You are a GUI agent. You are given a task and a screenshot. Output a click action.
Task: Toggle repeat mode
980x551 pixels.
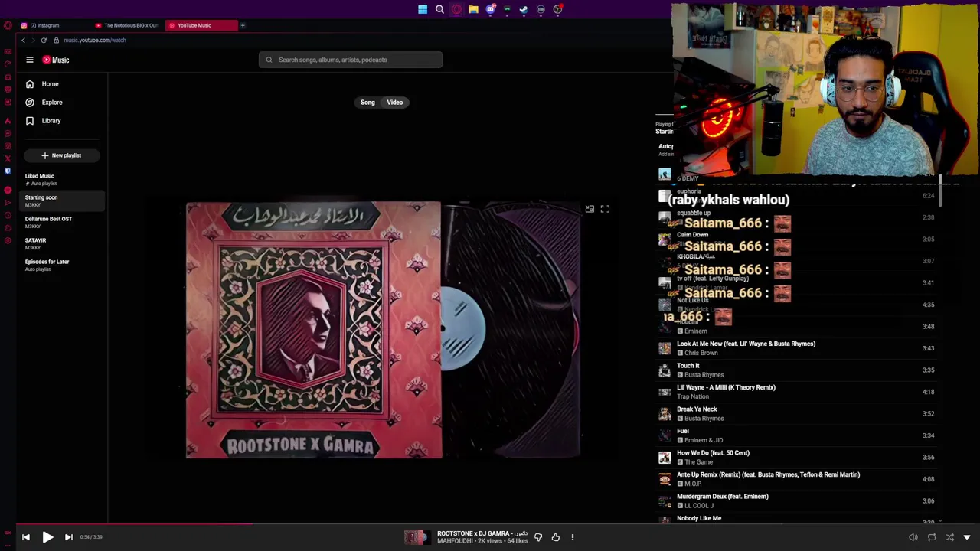[x=932, y=537]
